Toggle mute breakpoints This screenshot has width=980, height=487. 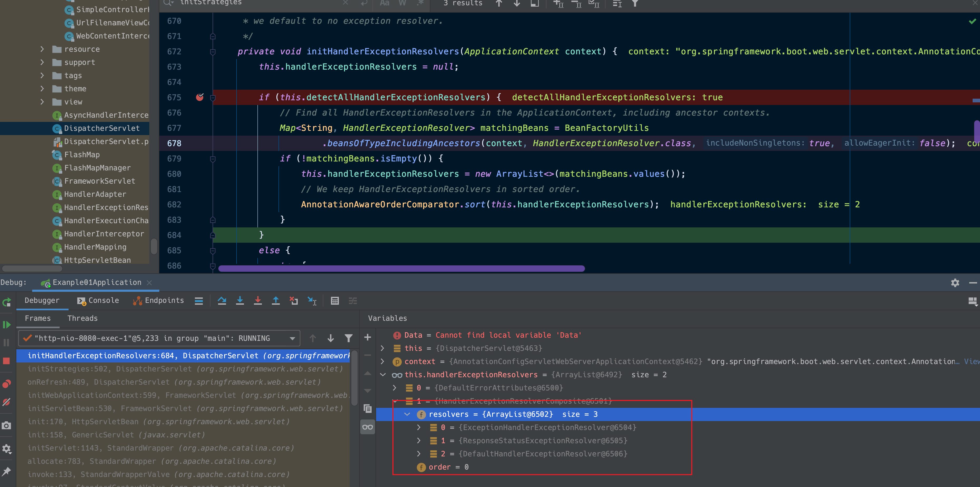(x=7, y=402)
